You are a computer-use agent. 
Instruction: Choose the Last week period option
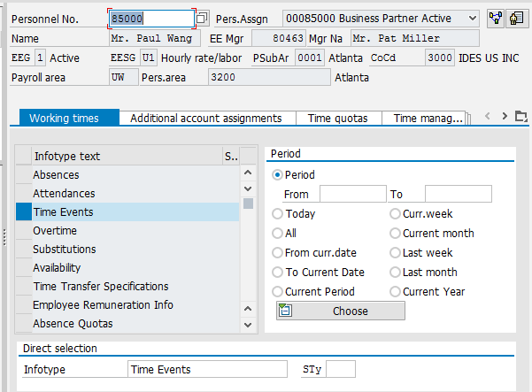396,253
